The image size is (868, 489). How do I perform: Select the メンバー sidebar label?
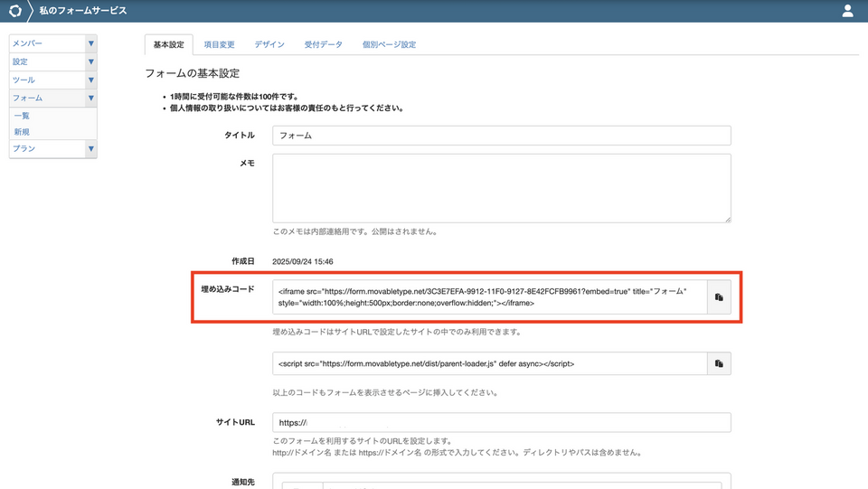[28, 43]
